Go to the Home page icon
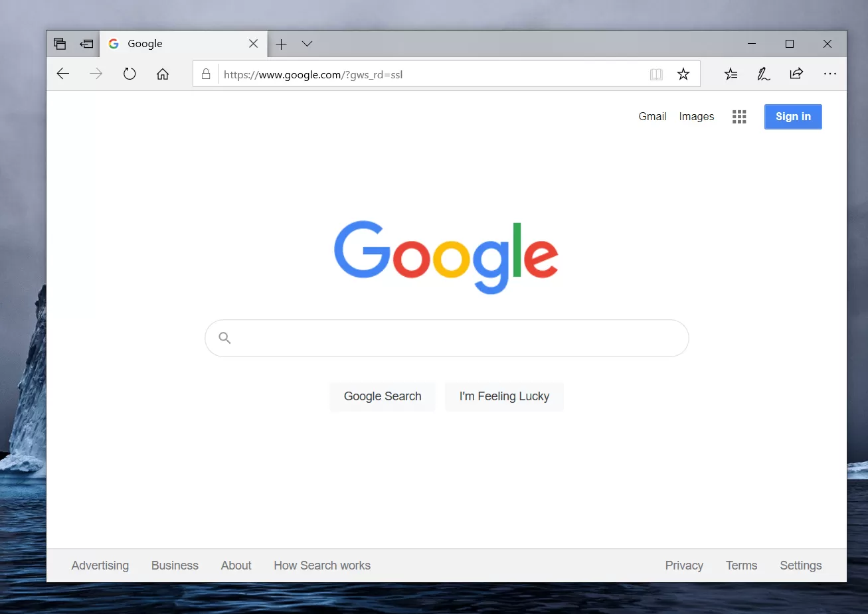Image resolution: width=868 pixels, height=614 pixels. pyautogui.click(x=163, y=74)
